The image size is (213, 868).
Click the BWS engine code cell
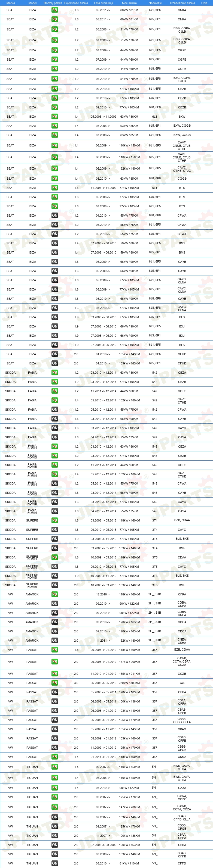(x=182, y=683)
